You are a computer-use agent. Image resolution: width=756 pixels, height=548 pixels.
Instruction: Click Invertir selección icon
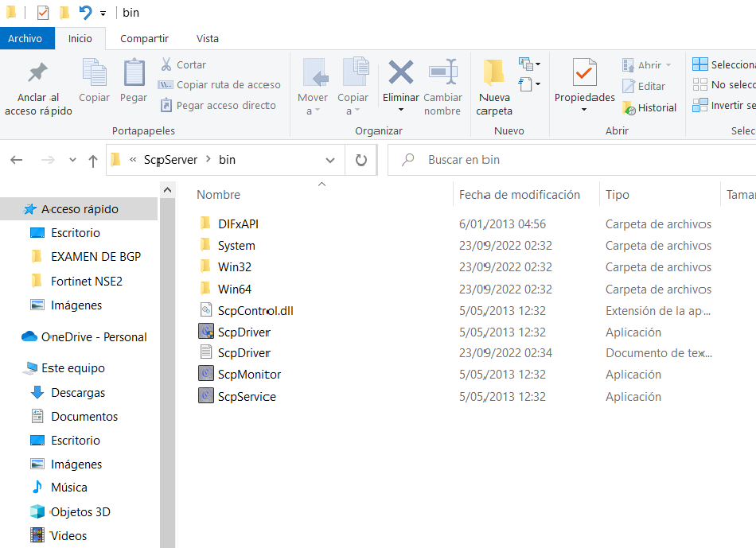[700, 105]
